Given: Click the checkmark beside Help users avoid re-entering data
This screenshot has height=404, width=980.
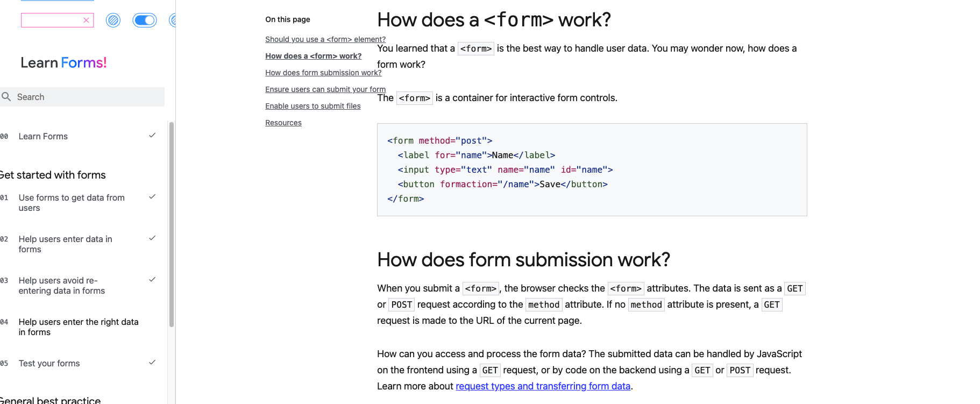Looking at the screenshot, I should pos(152,279).
